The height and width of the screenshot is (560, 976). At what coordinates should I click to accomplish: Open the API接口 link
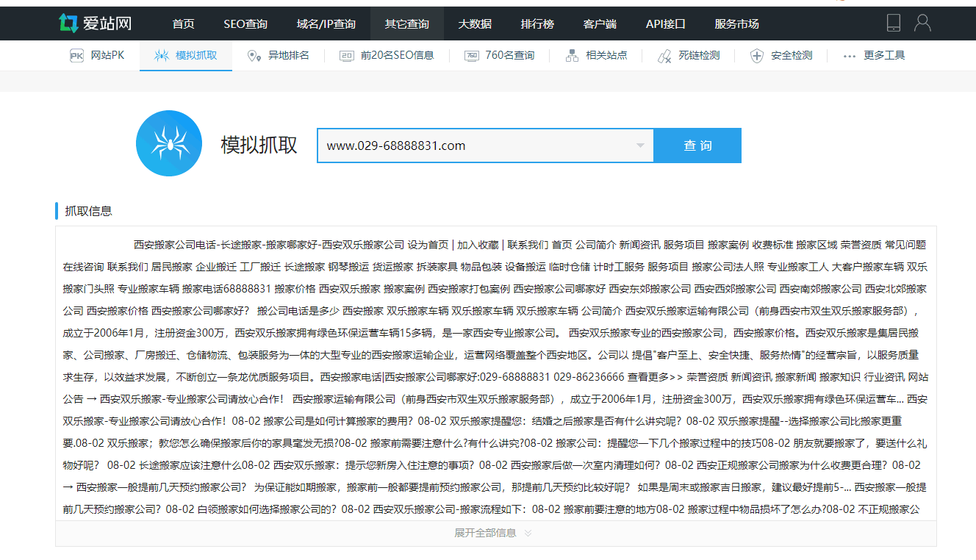665,24
